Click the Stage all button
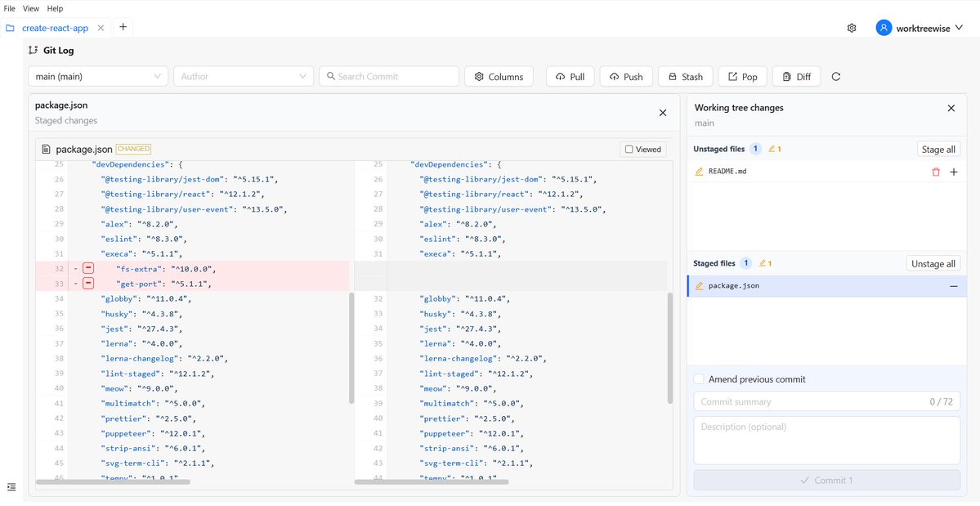This screenshot has width=980, height=506. pyautogui.click(x=939, y=150)
